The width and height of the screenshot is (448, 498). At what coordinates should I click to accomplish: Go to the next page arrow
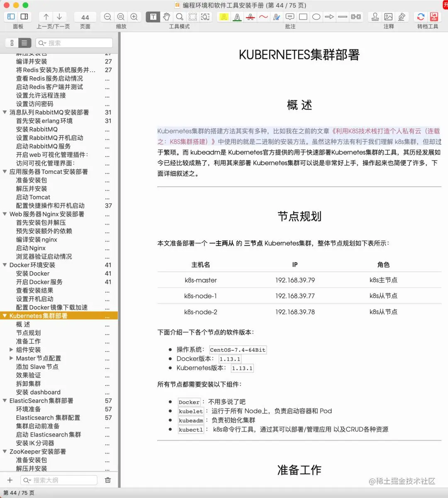click(x=59, y=17)
